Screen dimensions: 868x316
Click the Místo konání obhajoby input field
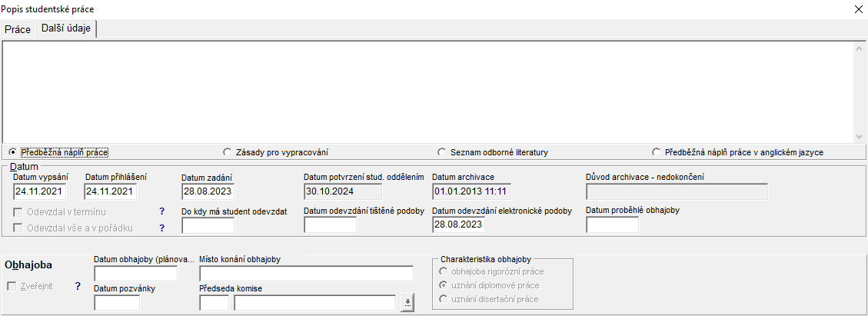(x=306, y=274)
